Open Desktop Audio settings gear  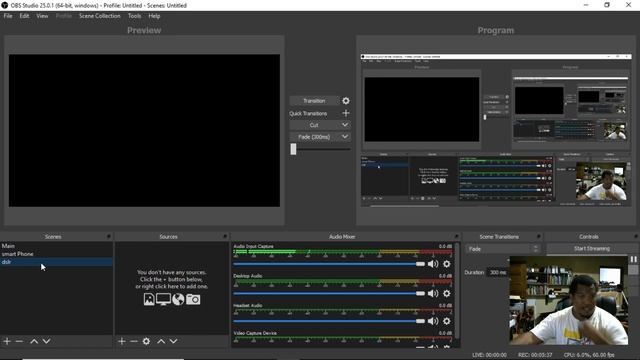[x=447, y=293]
